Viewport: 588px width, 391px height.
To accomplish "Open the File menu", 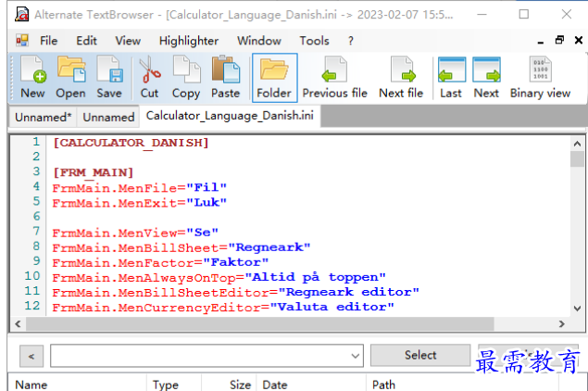I will click(x=49, y=41).
